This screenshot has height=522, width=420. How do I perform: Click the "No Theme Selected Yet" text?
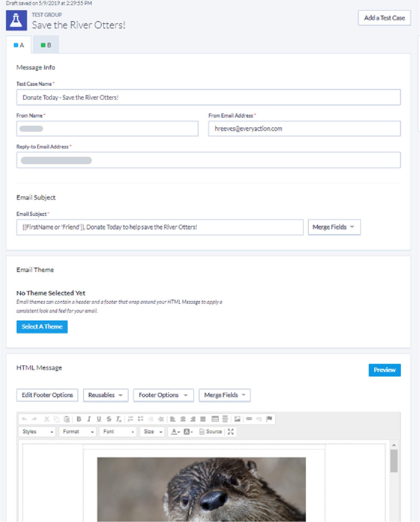click(x=51, y=293)
